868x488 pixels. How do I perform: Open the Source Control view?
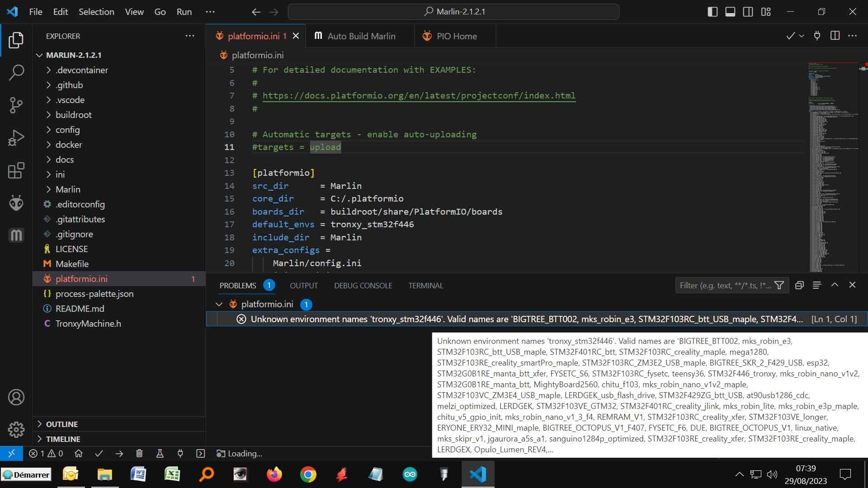16,105
